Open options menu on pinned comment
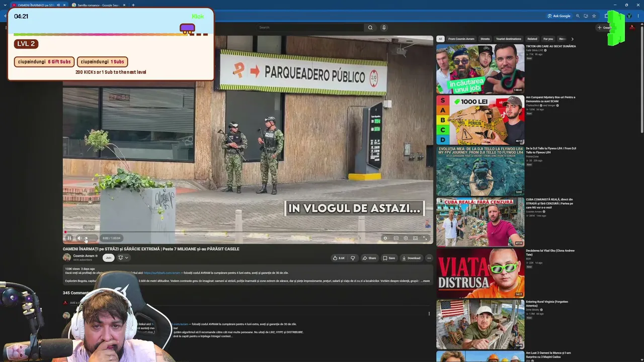 (429, 314)
